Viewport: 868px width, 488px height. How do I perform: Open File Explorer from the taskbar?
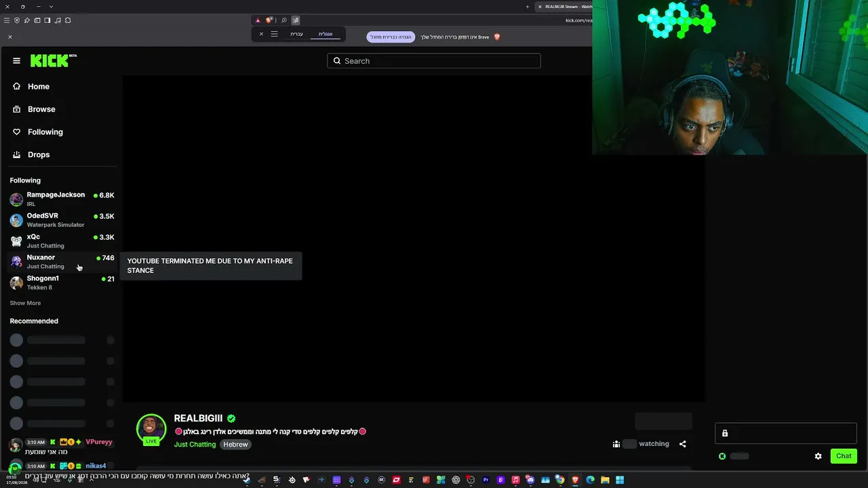(605, 480)
